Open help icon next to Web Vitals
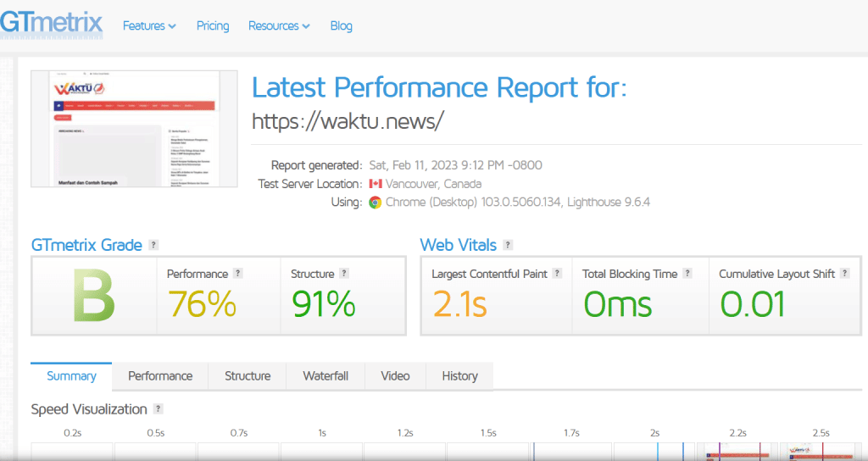 point(508,245)
